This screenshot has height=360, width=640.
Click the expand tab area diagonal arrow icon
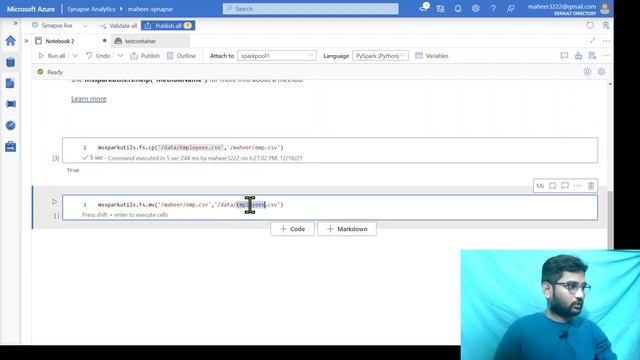pyautogui.click(x=592, y=40)
